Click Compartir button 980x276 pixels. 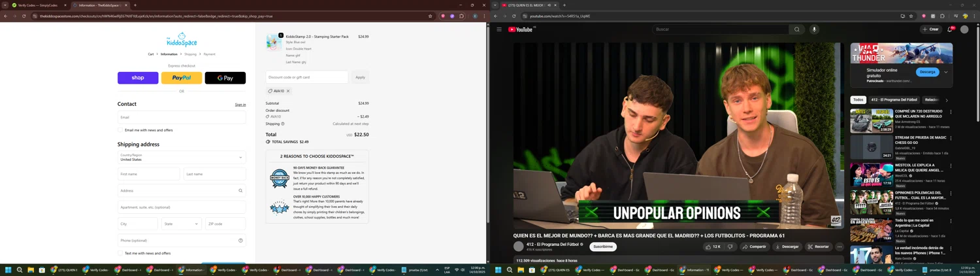754,247
